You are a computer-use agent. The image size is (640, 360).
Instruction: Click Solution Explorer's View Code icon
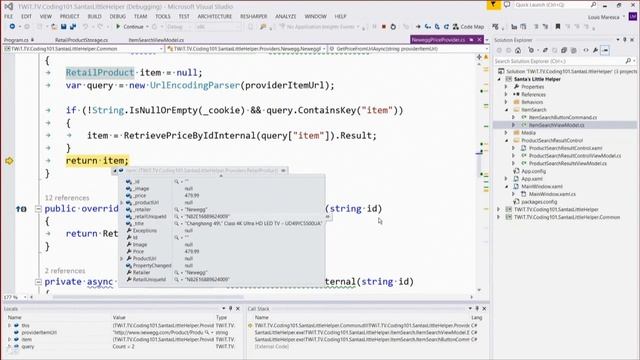586,50
